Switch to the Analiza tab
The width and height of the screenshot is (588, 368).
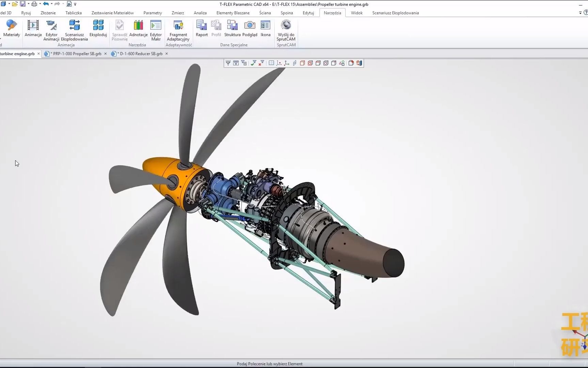coord(200,13)
